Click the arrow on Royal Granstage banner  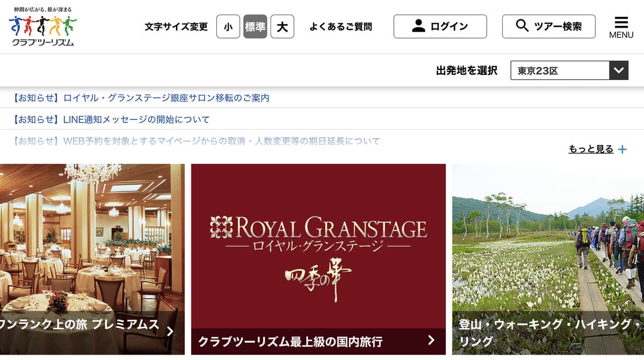click(x=431, y=340)
